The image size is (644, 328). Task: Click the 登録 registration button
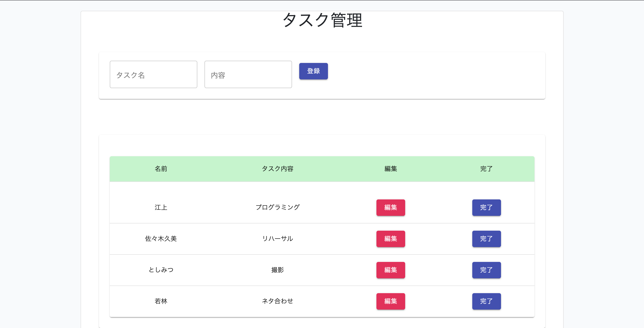point(313,71)
